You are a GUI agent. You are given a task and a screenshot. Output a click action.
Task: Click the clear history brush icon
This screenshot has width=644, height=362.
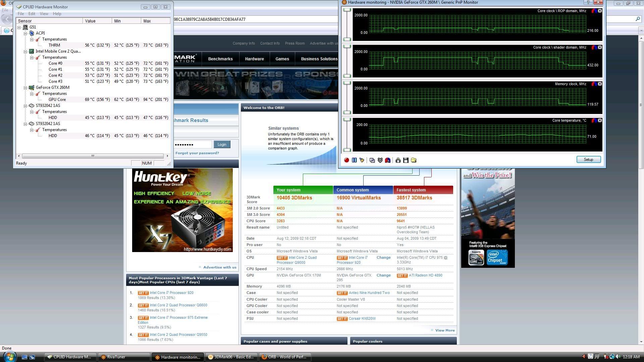pyautogui.click(x=362, y=160)
